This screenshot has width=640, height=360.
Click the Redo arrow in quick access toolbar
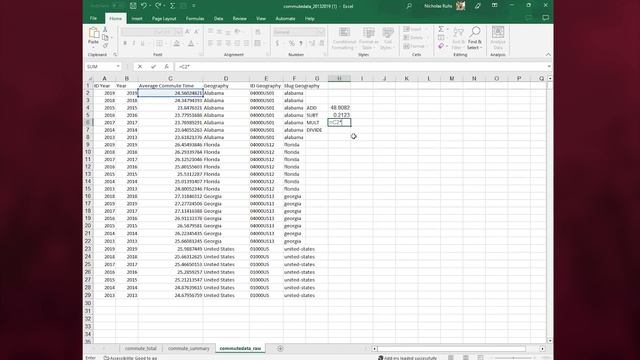158,6
